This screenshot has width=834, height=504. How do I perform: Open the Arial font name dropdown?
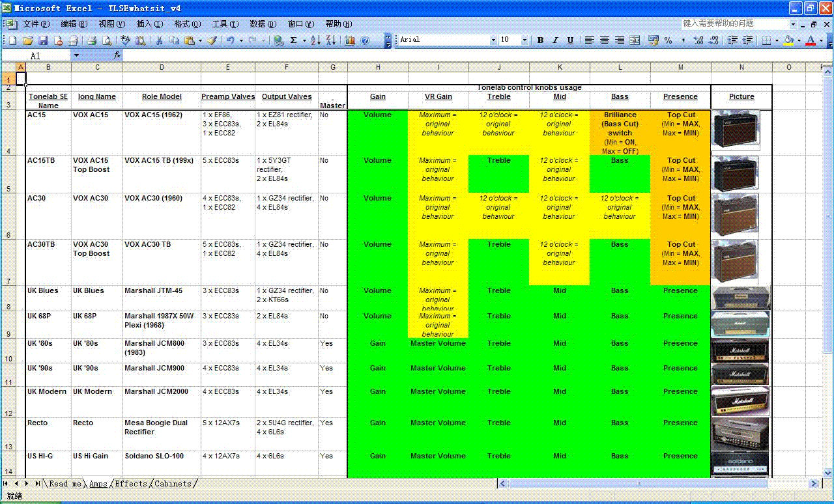coord(493,40)
